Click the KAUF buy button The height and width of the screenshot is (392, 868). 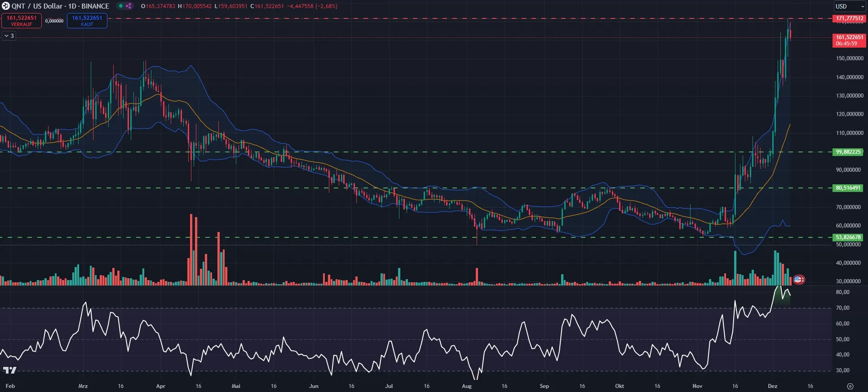tap(87, 21)
